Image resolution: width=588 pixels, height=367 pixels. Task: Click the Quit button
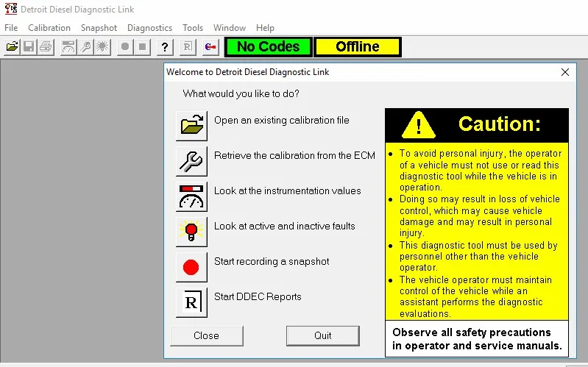(323, 335)
